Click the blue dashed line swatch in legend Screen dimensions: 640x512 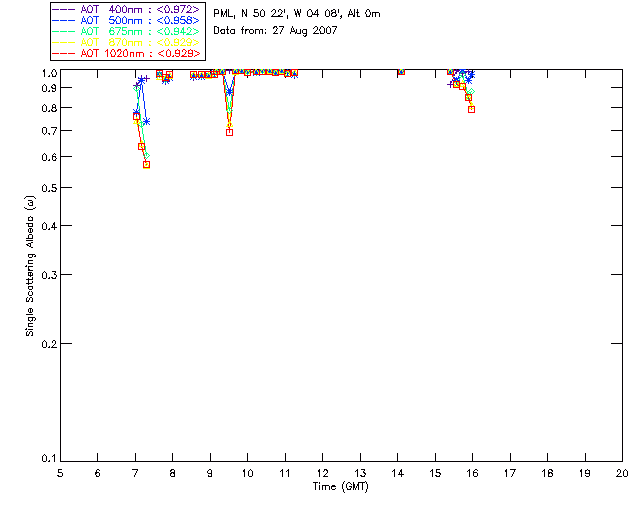tap(64, 20)
